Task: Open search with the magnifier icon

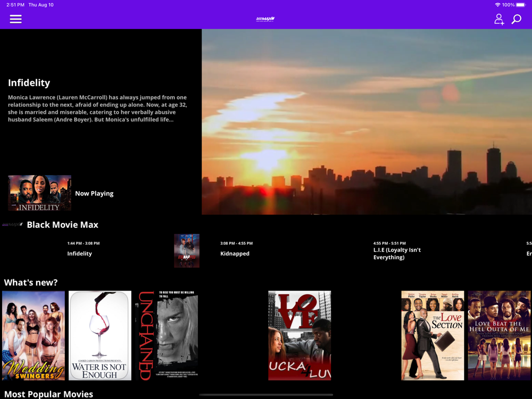Action: click(x=517, y=19)
